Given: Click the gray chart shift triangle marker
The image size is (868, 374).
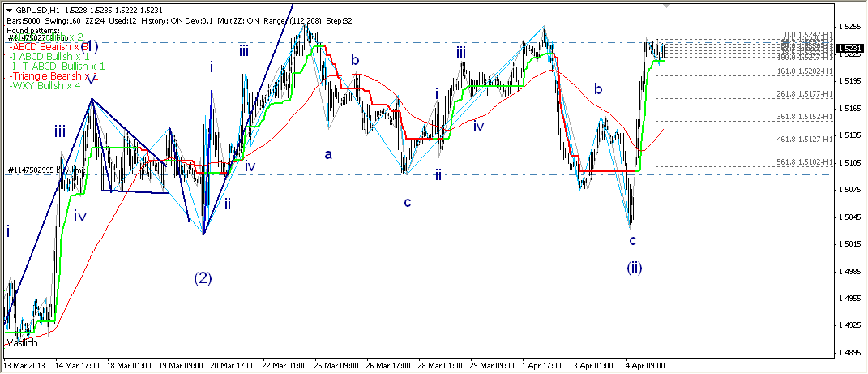Looking at the screenshot, I should click(667, 5).
